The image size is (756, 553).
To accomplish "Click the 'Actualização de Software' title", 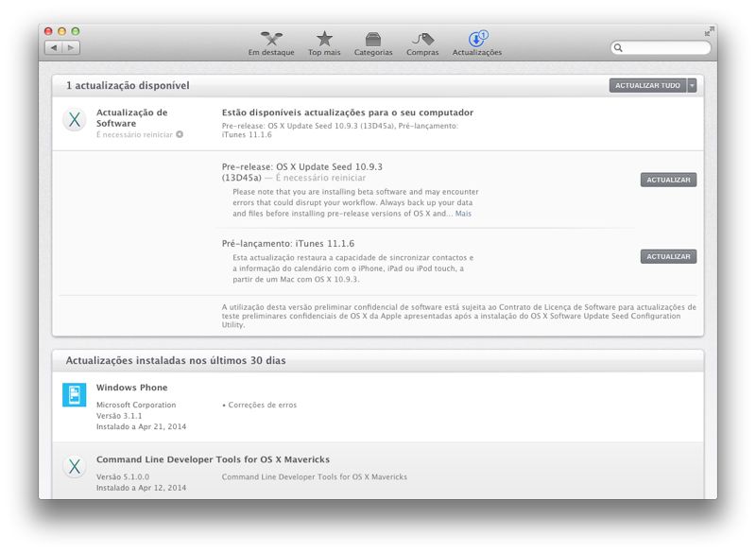I will pyautogui.click(x=131, y=117).
